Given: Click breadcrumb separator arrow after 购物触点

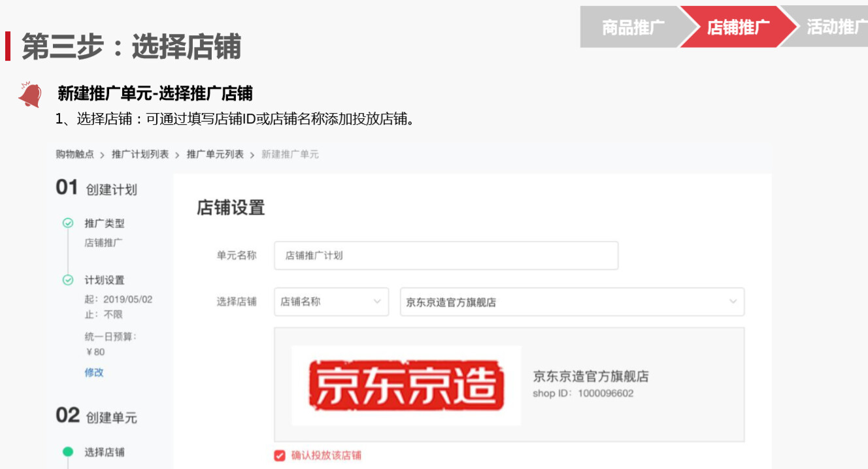Looking at the screenshot, I should point(103,155).
